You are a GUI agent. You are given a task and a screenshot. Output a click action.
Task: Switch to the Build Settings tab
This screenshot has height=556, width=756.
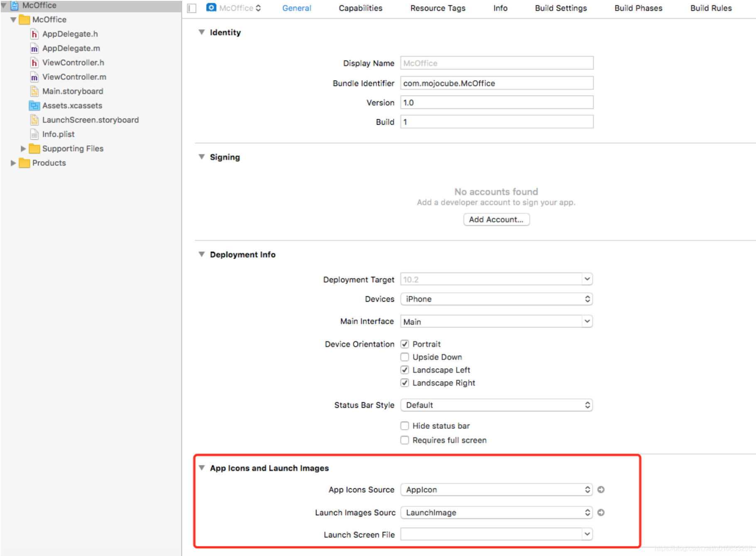pyautogui.click(x=561, y=8)
